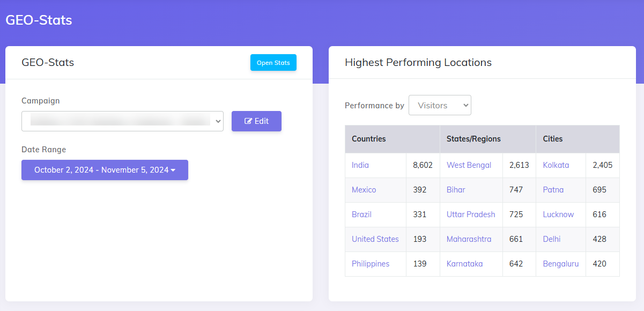Screen dimensions: 644x311
Task: Select the Bihar region link
Action: click(x=456, y=190)
